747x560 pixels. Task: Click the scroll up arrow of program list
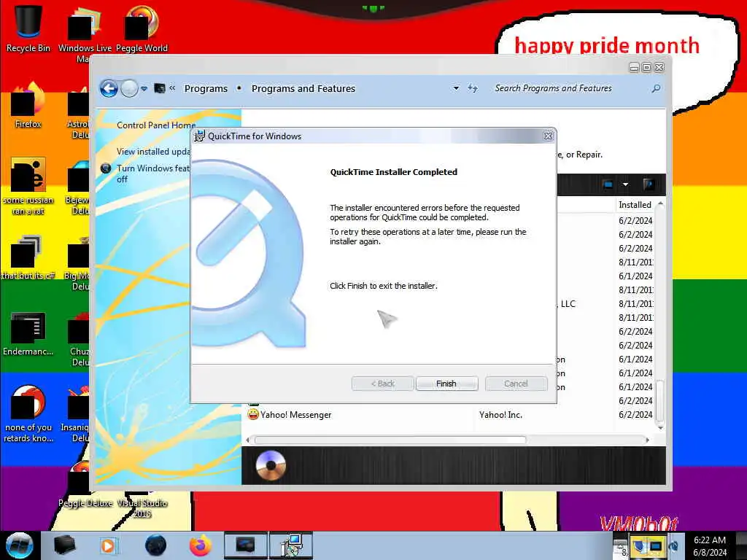click(x=660, y=204)
